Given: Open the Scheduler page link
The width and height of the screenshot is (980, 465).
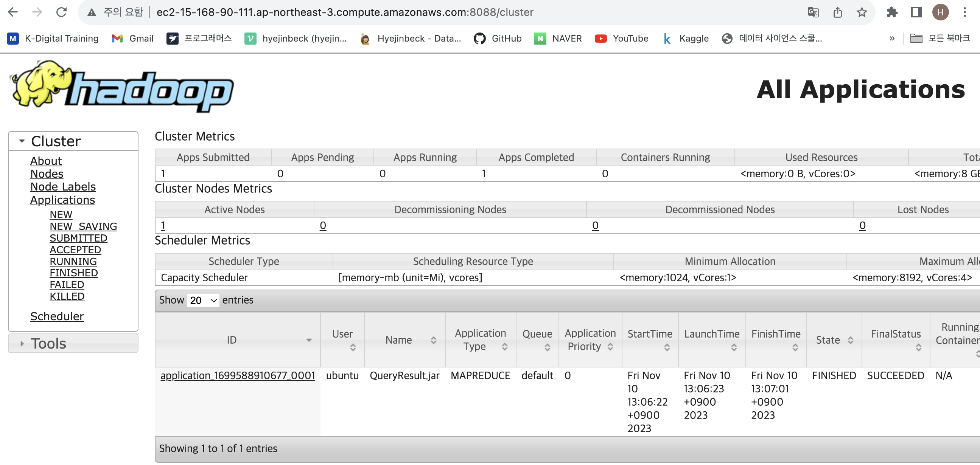Looking at the screenshot, I should [57, 316].
